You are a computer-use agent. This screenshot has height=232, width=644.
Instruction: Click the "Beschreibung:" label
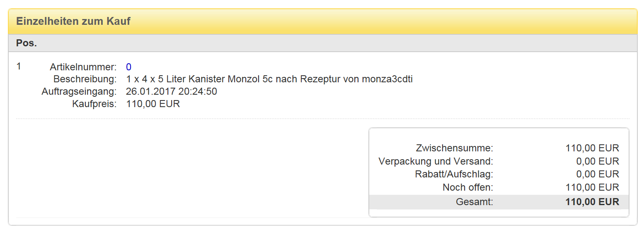click(x=85, y=79)
